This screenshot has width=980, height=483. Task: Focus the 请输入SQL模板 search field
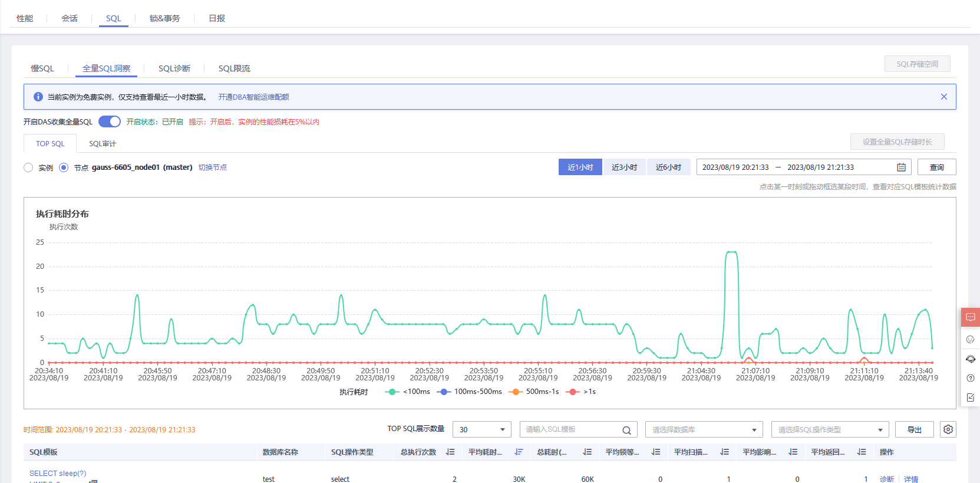578,429
